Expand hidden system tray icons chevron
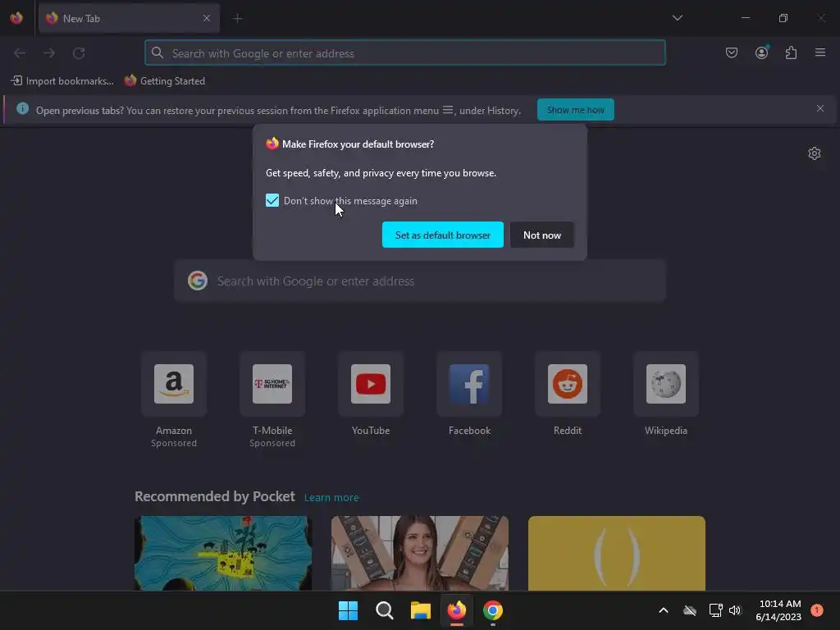Viewport: 840px width, 630px height. (x=663, y=610)
